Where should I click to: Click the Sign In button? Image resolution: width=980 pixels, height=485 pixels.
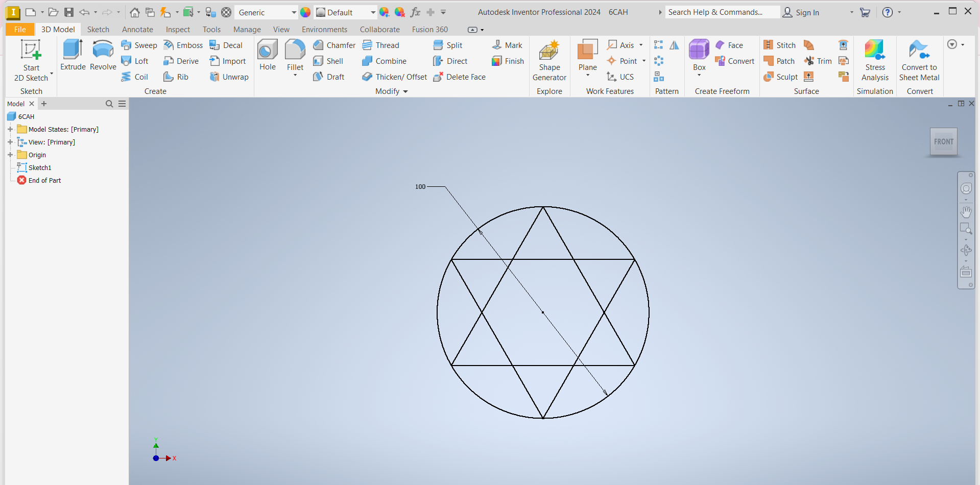pyautogui.click(x=801, y=13)
